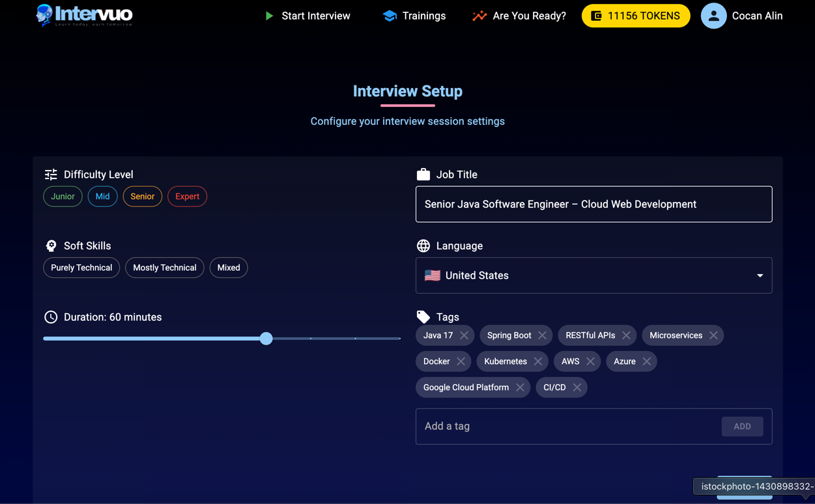
Task: Enable the Mixed soft skills option
Action: tap(228, 268)
